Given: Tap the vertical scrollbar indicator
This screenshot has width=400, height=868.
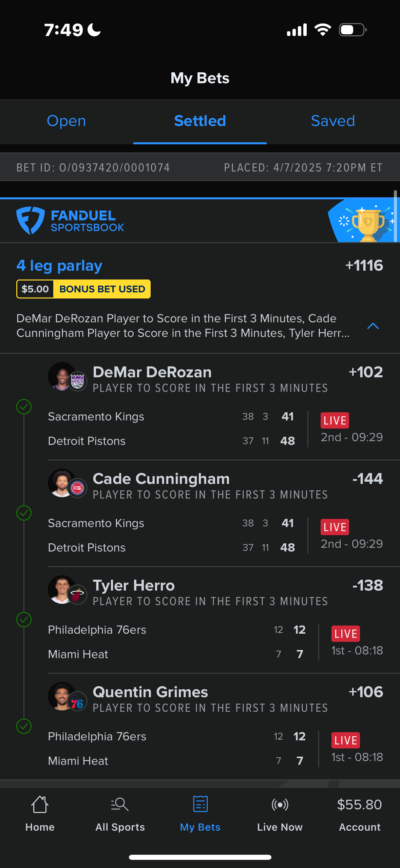Looking at the screenshot, I should pos(395,216).
